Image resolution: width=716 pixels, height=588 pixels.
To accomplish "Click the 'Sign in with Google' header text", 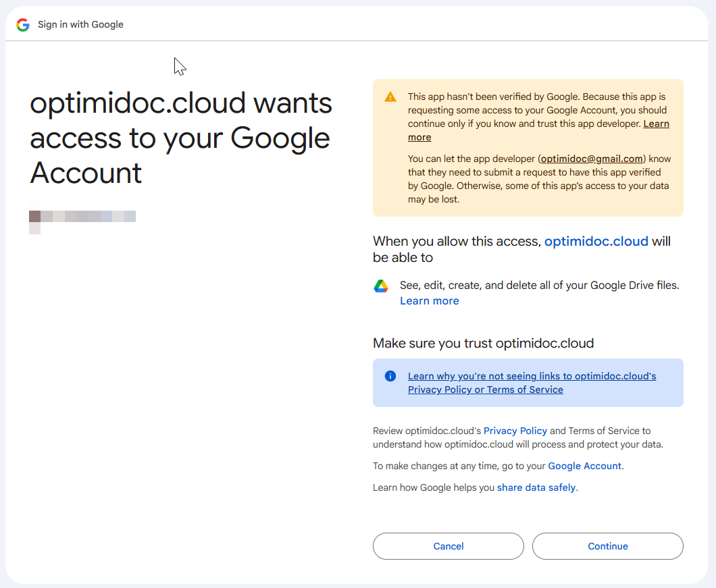I will (80, 25).
